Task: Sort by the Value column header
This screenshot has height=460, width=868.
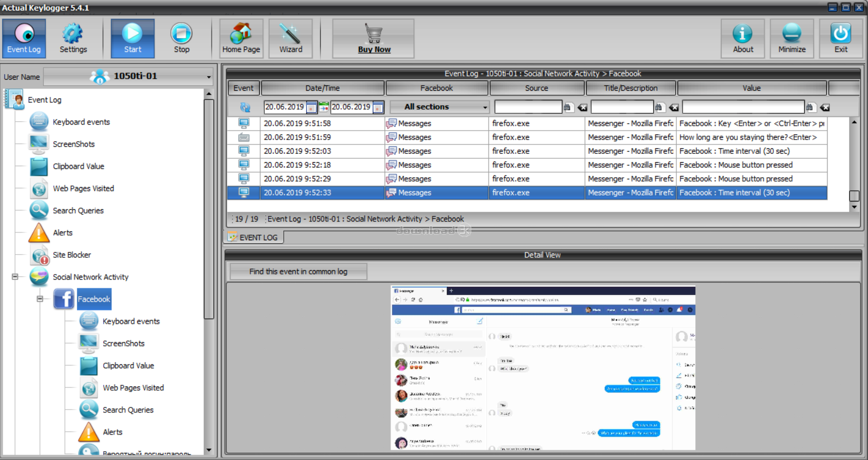Action: coord(752,88)
